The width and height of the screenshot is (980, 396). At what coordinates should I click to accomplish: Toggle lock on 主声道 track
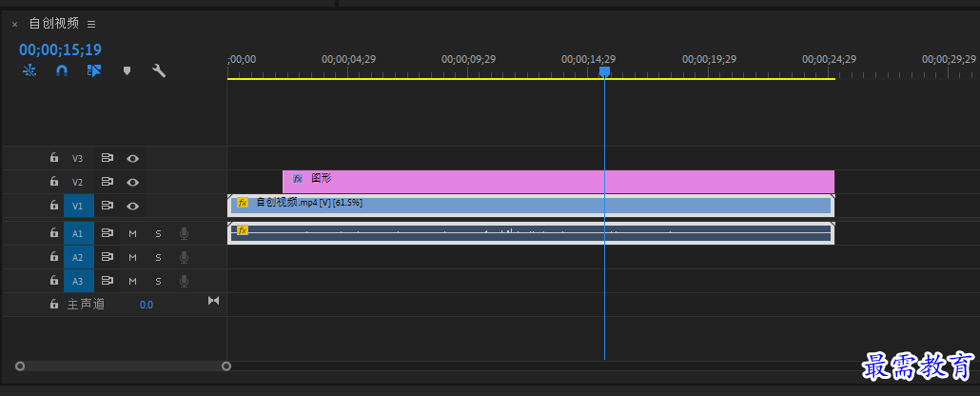click(54, 304)
